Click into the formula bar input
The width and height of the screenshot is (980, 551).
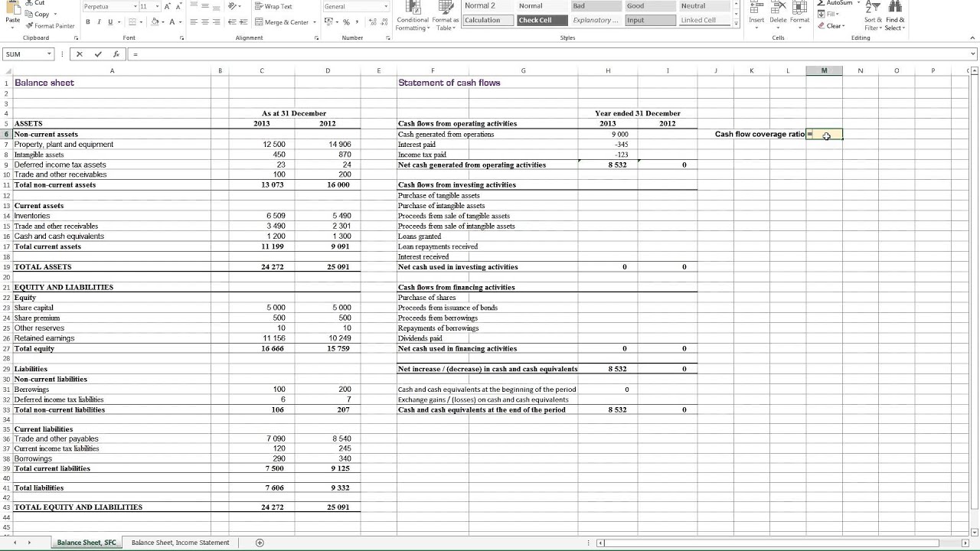tap(547, 54)
